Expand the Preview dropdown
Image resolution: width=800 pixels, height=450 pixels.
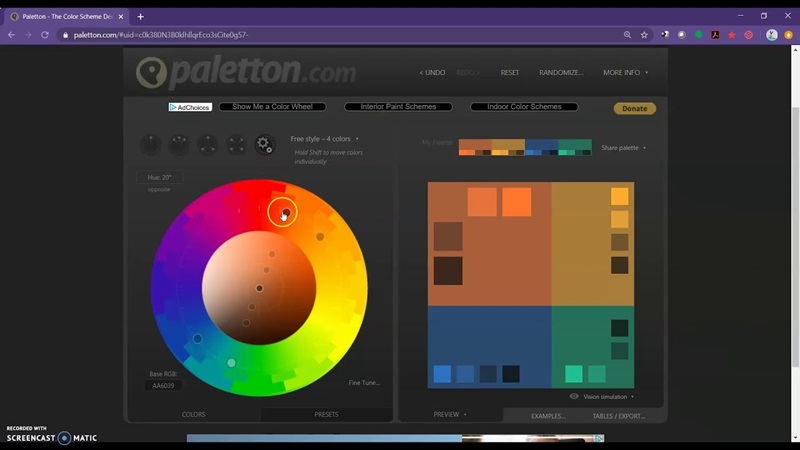click(x=450, y=414)
